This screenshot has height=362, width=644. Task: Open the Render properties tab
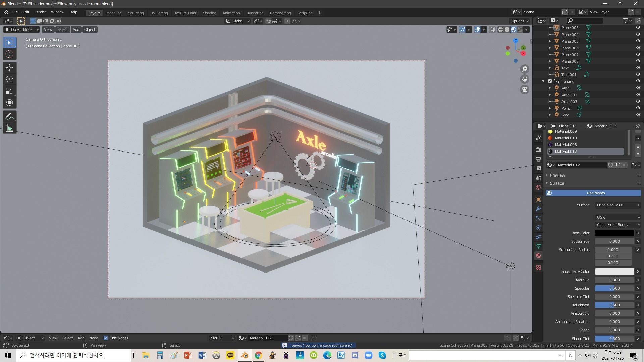pyautogui.click(x=538, y=149)
